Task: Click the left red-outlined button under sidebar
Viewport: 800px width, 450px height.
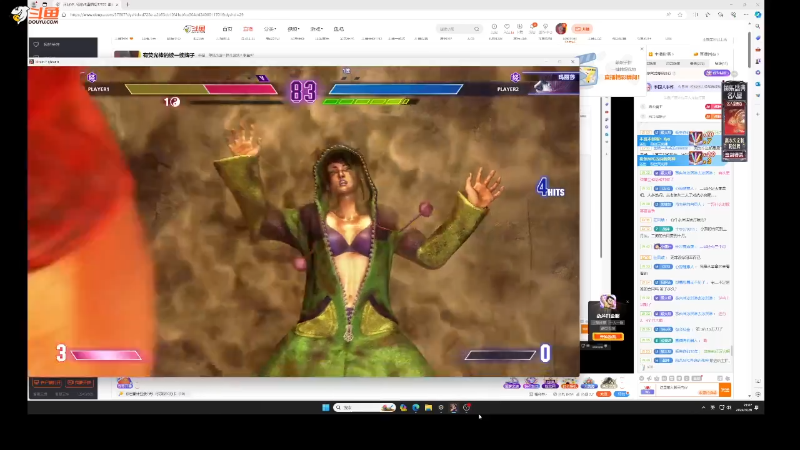Action: tap(47, 383)
